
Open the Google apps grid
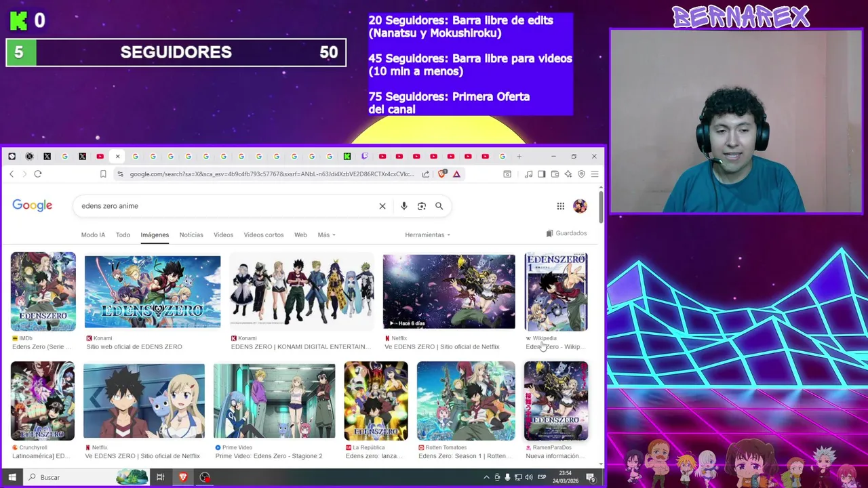pos(561,206)
